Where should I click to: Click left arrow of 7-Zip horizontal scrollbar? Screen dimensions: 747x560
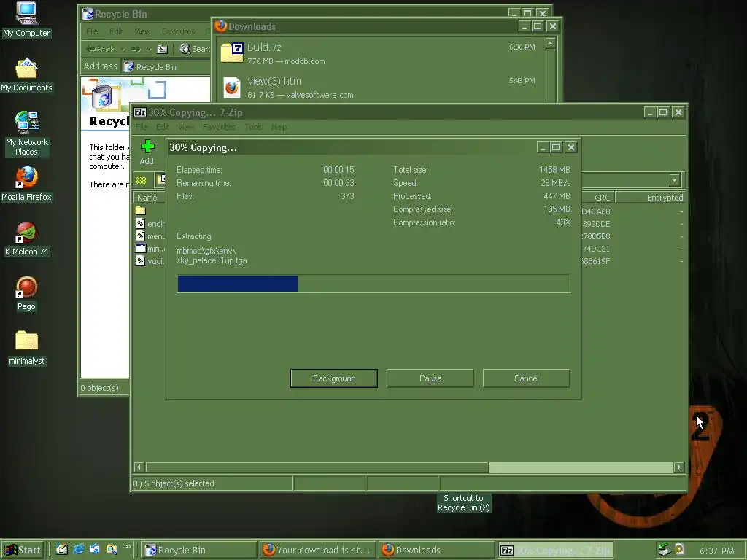(x=139, y=467)
